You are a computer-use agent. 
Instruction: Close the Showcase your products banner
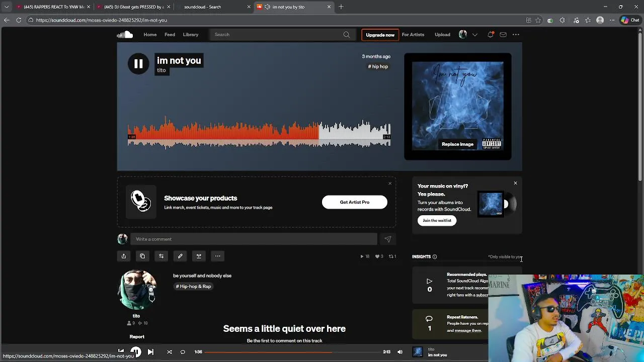click(x=390, y=183)
